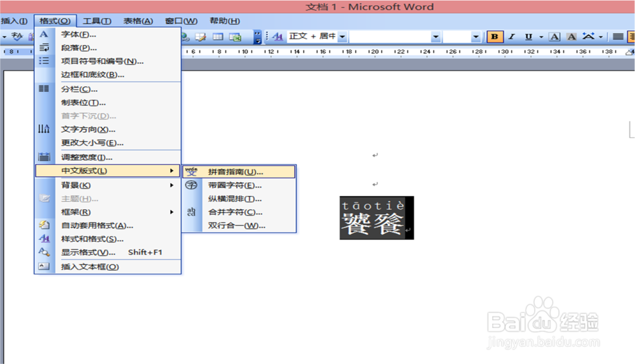Click the selected 饕餮 text in document
The image size is (635, 364).
[373, 223]
